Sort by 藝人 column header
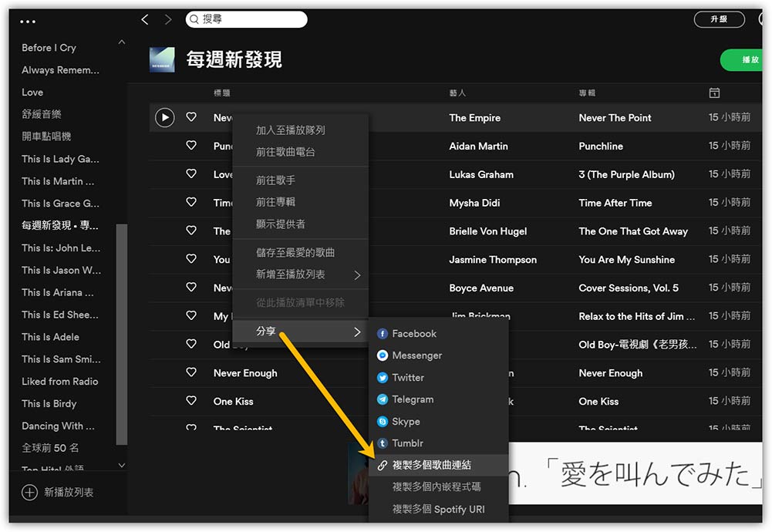Screen dimensions: 772x532 457,93
